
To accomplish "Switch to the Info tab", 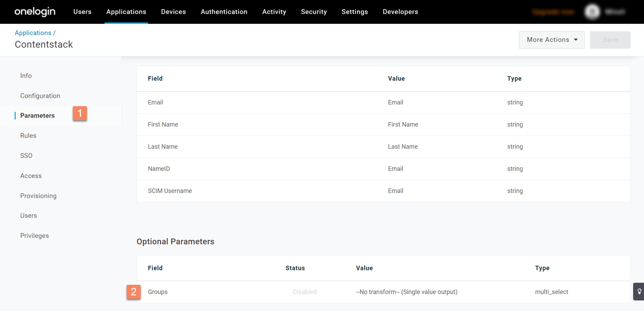I will (26, 76).
